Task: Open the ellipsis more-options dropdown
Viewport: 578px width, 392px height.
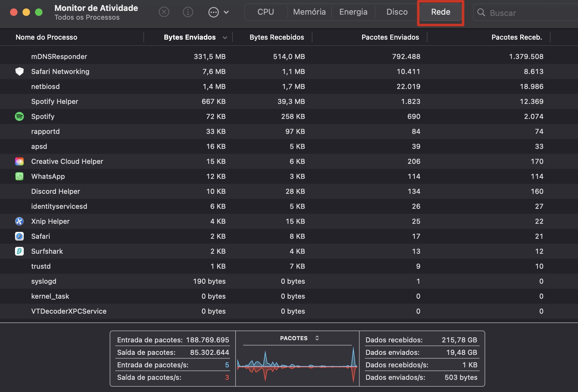Action: tap(218, 12)
